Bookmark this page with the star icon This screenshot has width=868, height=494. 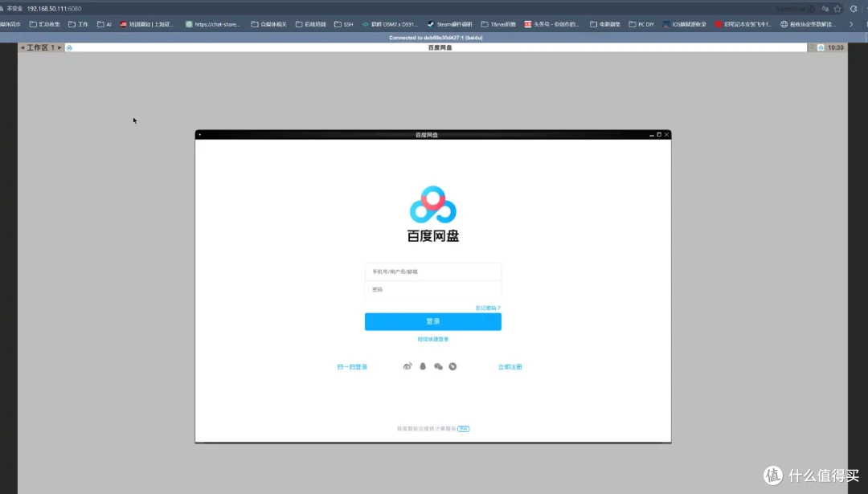click(837, 9)
